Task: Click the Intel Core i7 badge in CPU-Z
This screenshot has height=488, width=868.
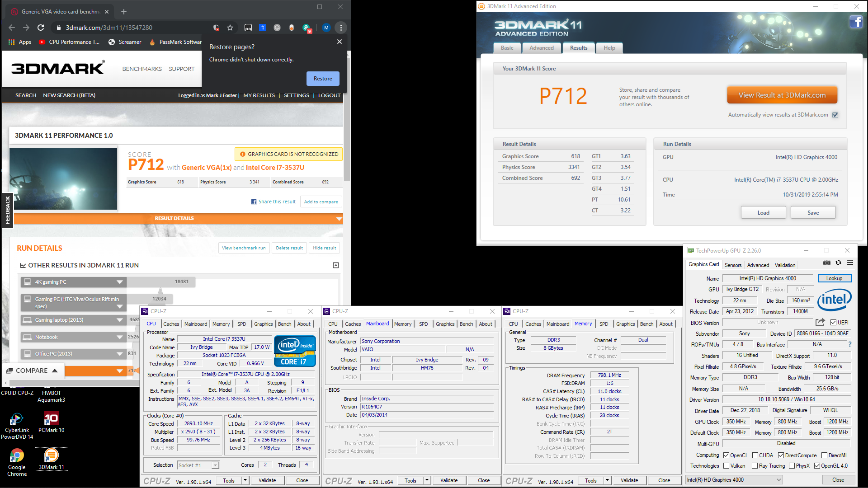Action: click(295, 351)
